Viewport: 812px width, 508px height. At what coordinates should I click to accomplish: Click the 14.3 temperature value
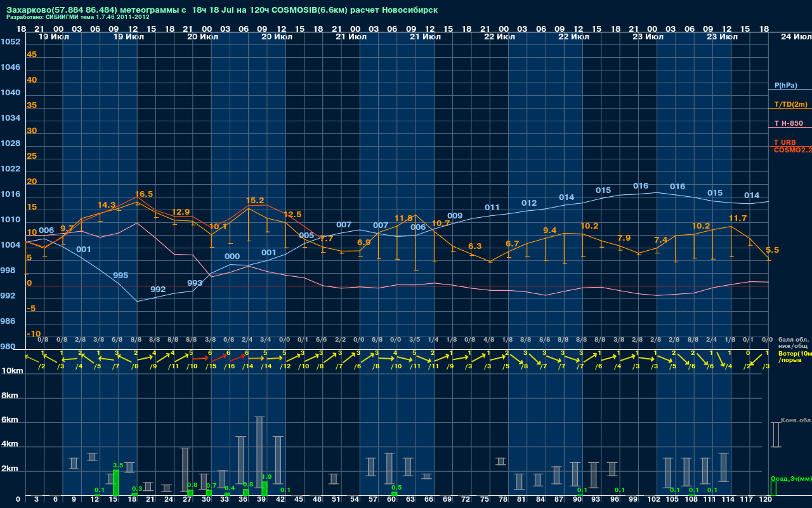tap(107, 205)
